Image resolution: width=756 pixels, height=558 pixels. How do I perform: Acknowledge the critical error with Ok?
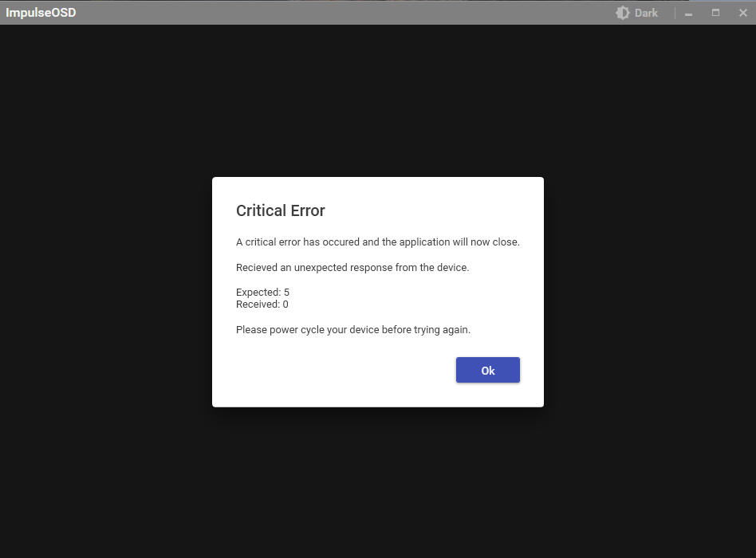click(487, 370)
